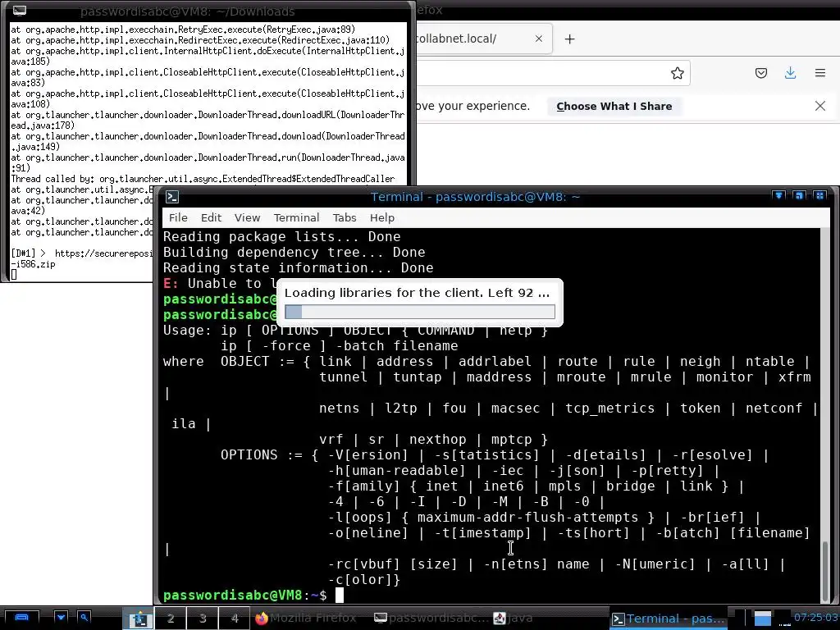Image resolution: width=840 pixels, height=630 pixels.
Task: Click the Loading libraries progress bar
Action: click(419, 312)
